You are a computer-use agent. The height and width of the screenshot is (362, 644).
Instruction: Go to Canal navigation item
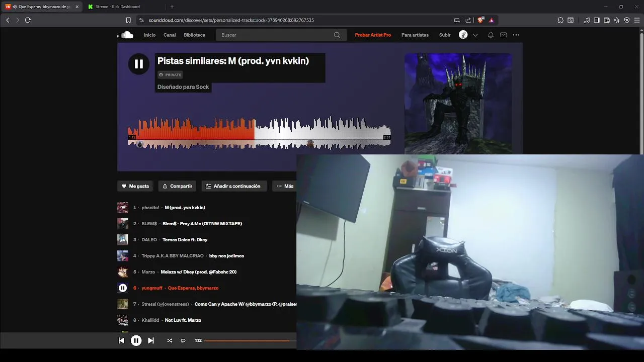[x=170, y=35]
